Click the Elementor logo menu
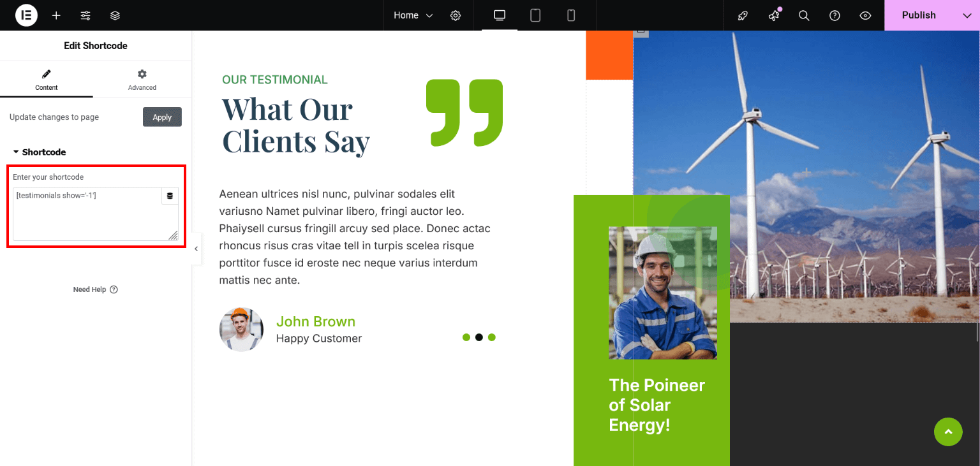The image size is (980, 466). tap(26, 15)
